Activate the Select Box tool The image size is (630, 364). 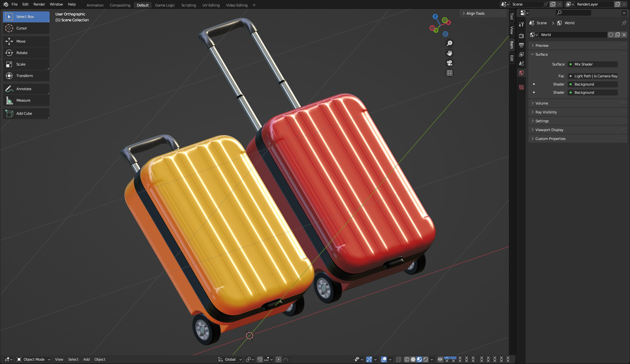[x=26, y=17]
